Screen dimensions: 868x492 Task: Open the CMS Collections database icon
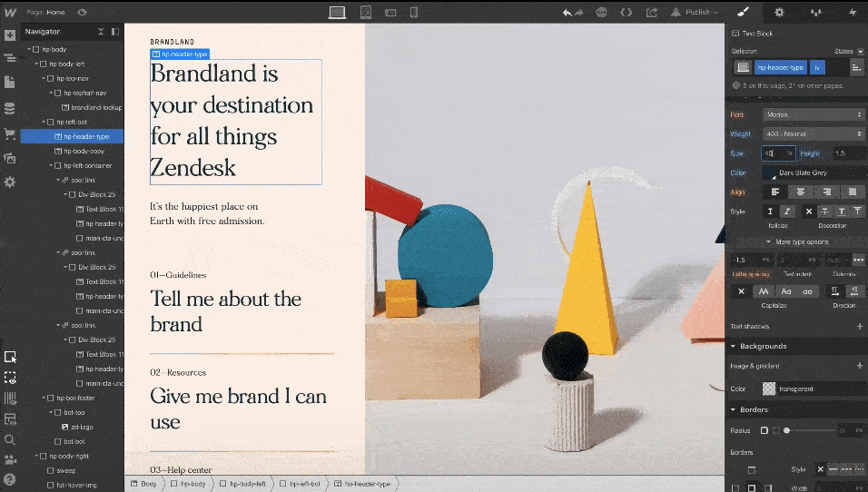tap(10, 108)
